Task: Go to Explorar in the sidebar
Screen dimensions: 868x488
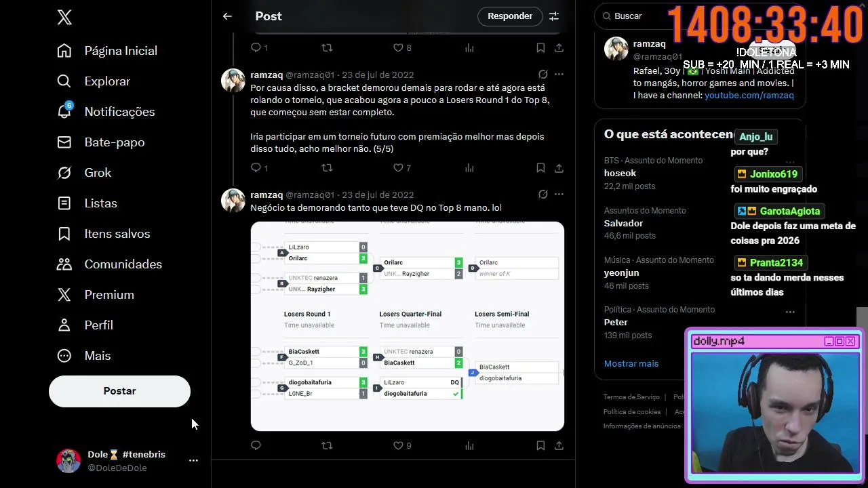Action: tap(94, 81)
